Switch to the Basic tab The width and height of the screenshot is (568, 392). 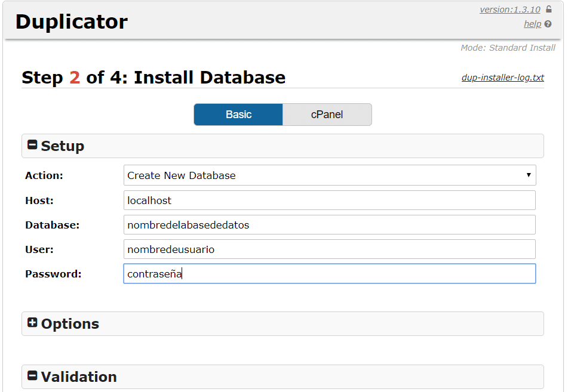click(238, 115)
